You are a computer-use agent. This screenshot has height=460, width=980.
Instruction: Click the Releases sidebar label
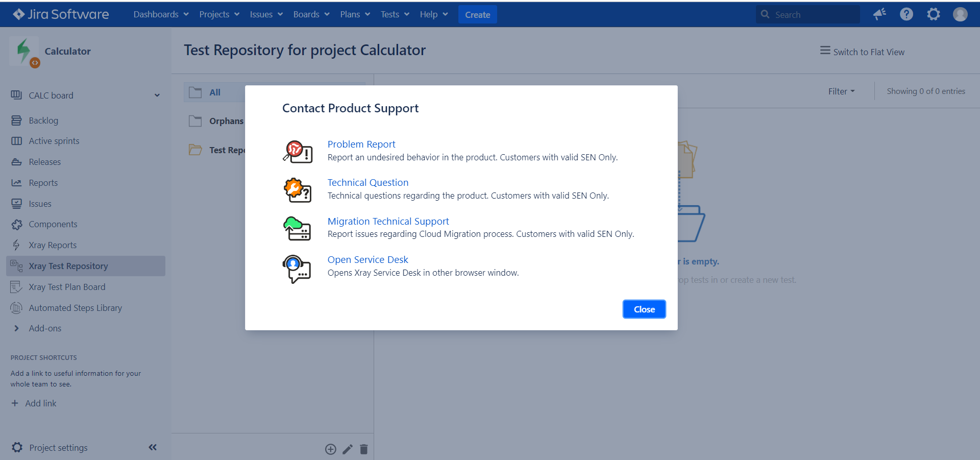(45, 162)
